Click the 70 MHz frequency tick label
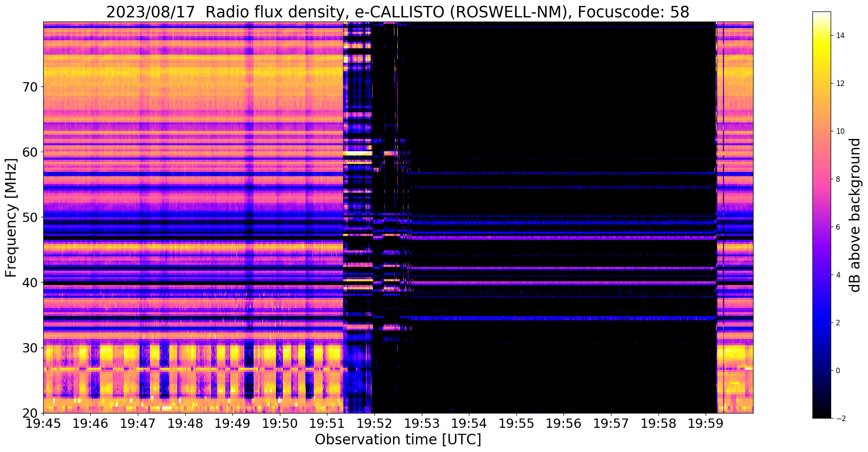This screenshot has height=452, width=868. click(30, 87)
